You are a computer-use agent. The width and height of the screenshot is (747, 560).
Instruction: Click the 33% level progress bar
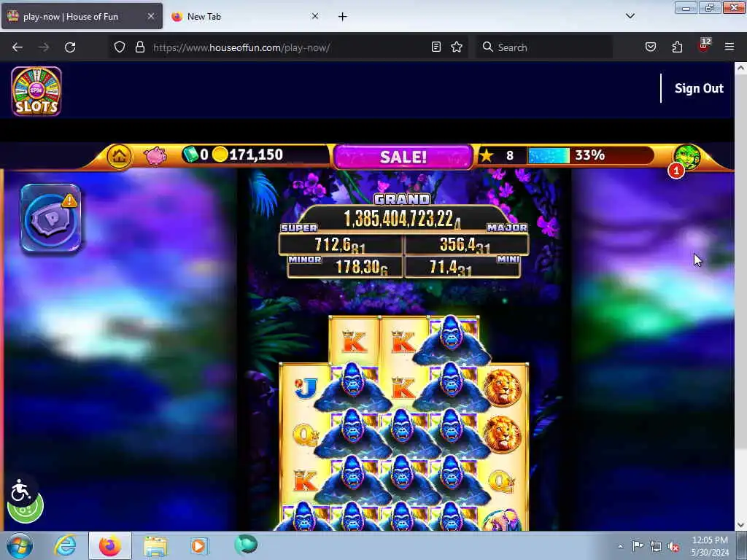point(589,155)
